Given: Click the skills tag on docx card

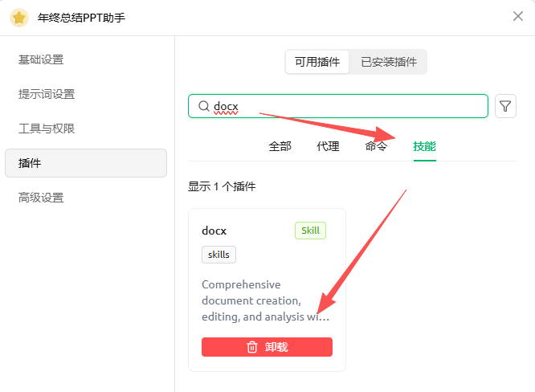Looking at the screenshot, I should [x=218, y=255].
